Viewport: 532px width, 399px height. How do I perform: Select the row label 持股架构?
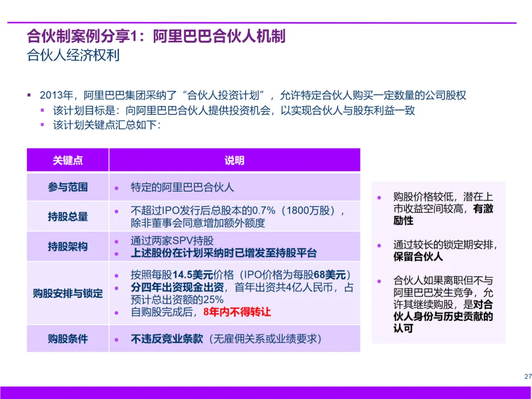tap(68, 246)
